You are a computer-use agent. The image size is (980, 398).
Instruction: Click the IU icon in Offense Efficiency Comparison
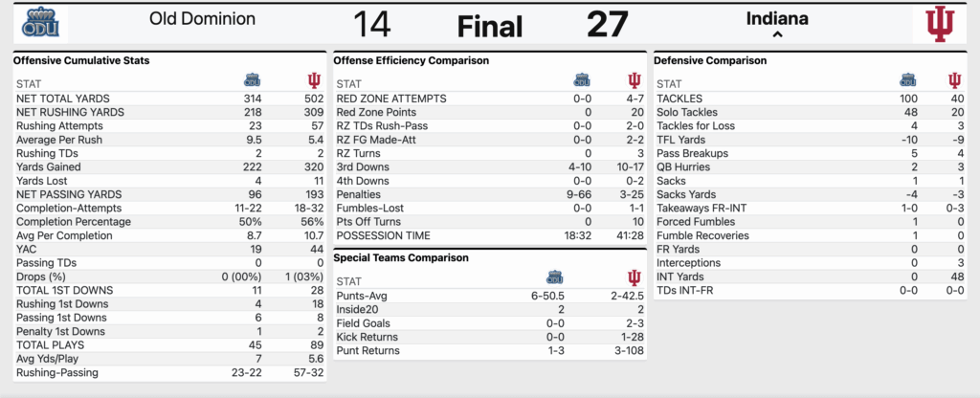[x=635, y=80]
